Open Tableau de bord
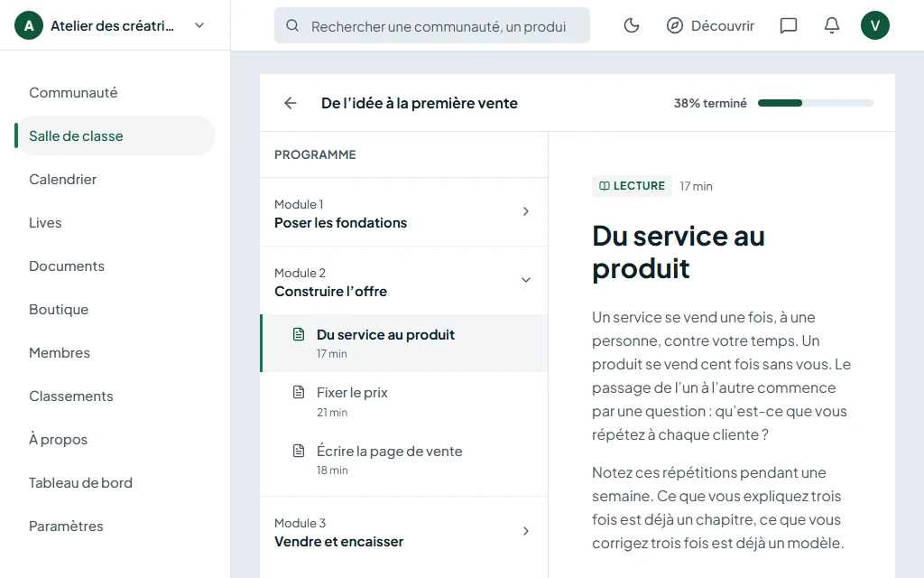 pyautogui.click(x=115, y=482)
